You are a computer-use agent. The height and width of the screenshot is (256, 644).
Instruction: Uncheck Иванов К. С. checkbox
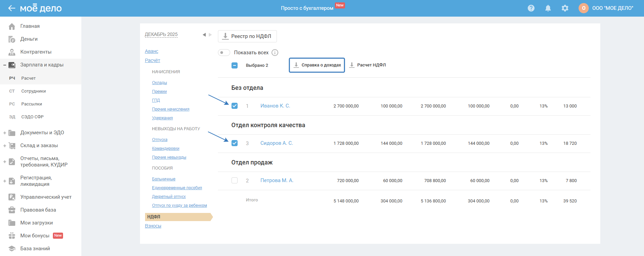pos(235,106)
